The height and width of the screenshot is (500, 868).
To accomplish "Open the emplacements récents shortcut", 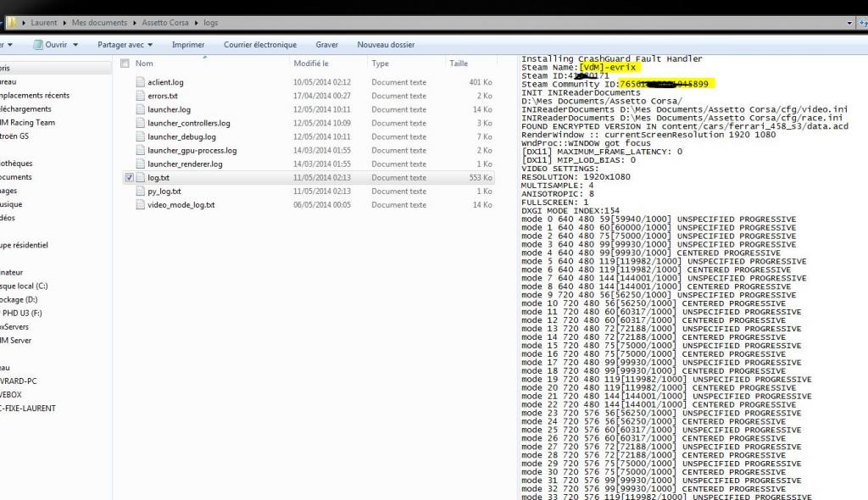I will tap(35, 95).
